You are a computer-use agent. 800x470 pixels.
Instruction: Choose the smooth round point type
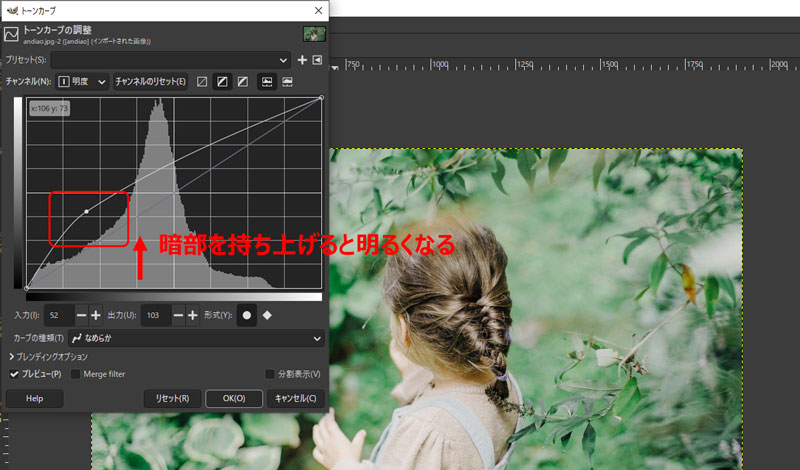[x=247, y=315]
